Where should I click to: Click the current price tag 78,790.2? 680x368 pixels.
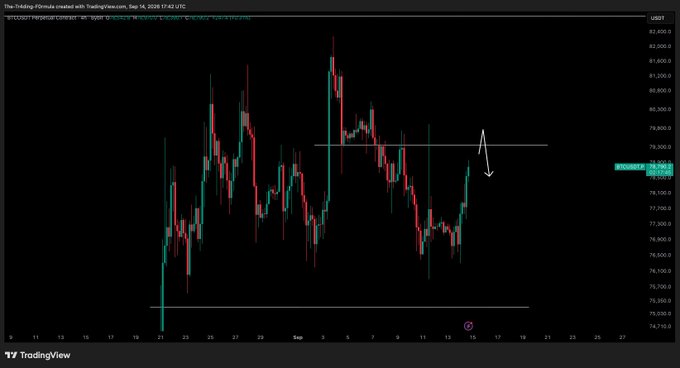pyautogui.click(x=660, y=166)
